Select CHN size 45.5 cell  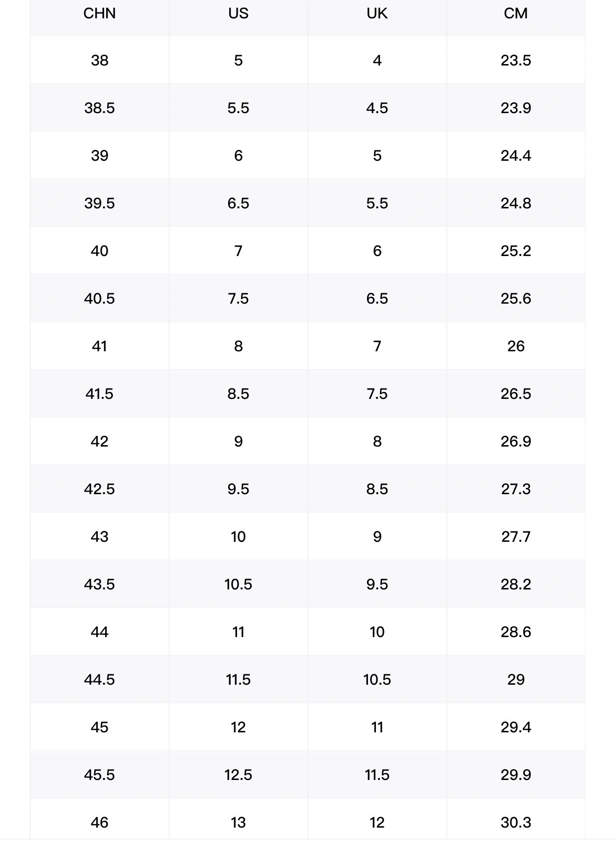coord(99,775)
